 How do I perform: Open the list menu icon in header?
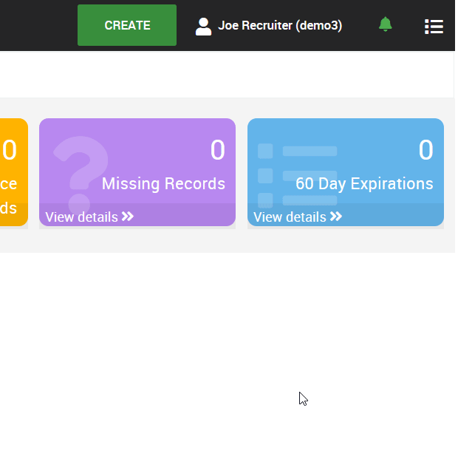tap(434, 27)
